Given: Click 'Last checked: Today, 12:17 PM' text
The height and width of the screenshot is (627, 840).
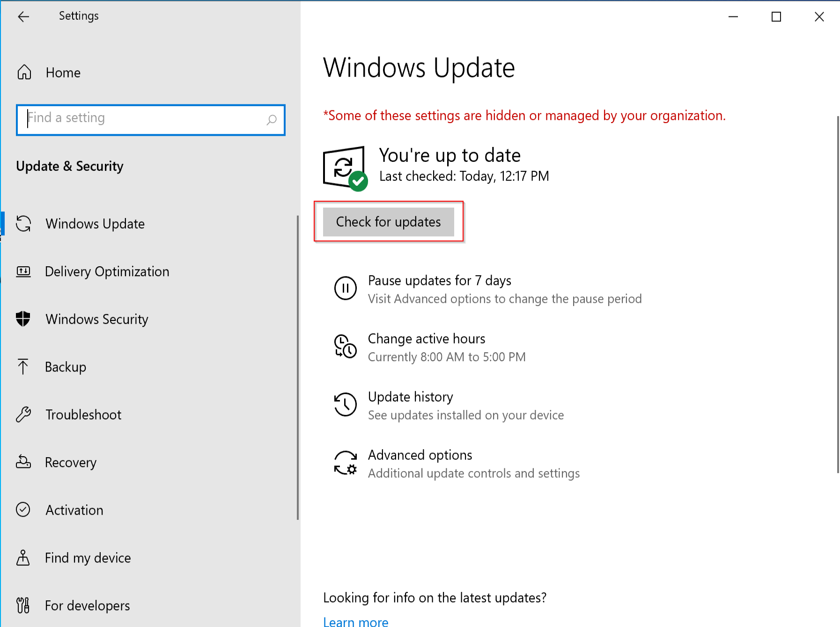Looking at the screenshot, I should coord(464,176).
